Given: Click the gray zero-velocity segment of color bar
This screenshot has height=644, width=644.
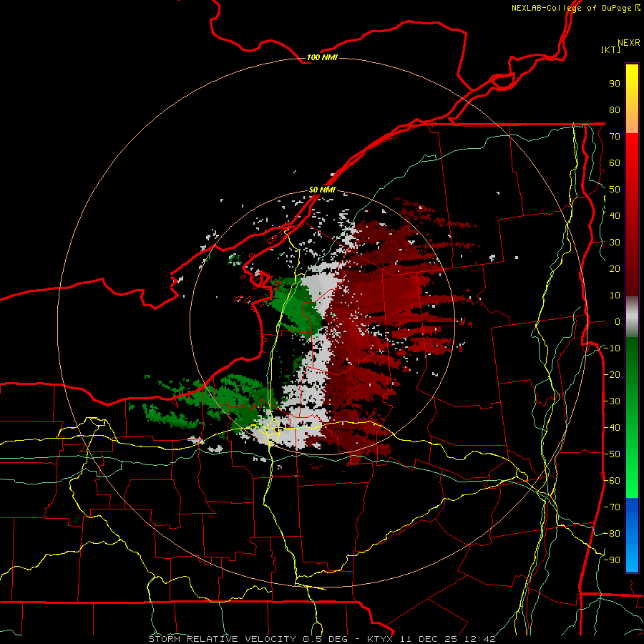Looking at the screenshot, I should pos(632,318).
